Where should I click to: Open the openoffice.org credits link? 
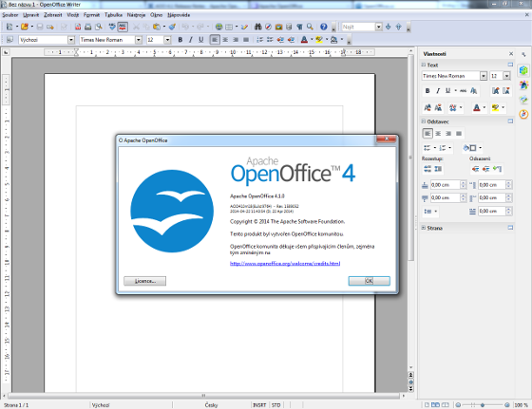click(x=285, y=263)
